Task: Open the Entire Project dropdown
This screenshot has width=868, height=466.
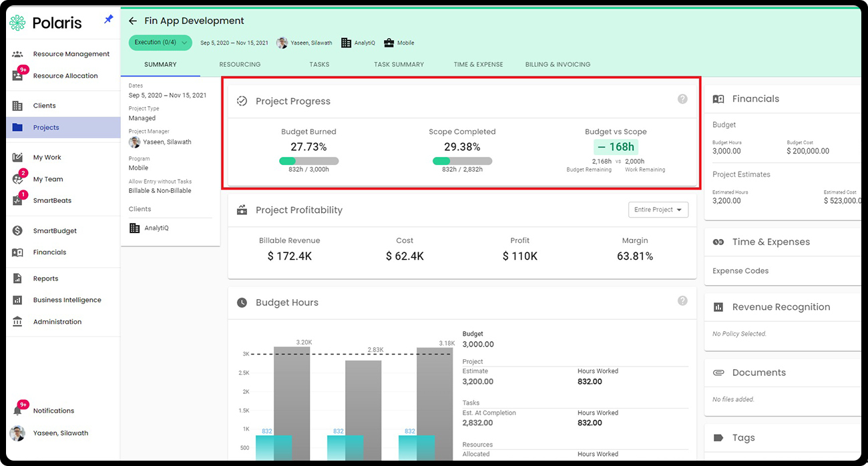Action: tap(658, 210)
